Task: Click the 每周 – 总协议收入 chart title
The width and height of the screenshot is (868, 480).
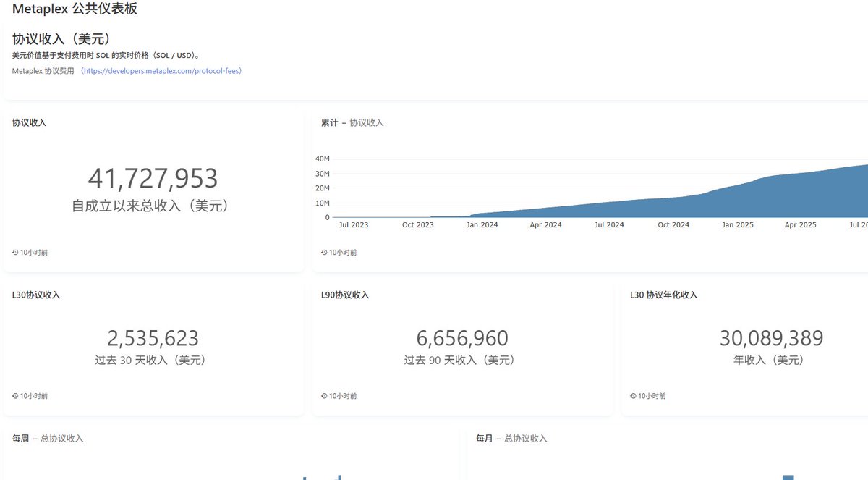Action: click(48, 439)
